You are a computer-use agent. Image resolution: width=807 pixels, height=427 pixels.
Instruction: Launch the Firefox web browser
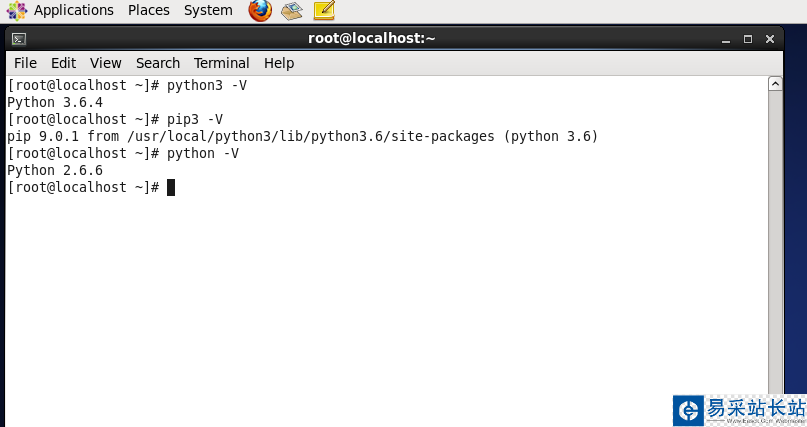coord(260,11)
